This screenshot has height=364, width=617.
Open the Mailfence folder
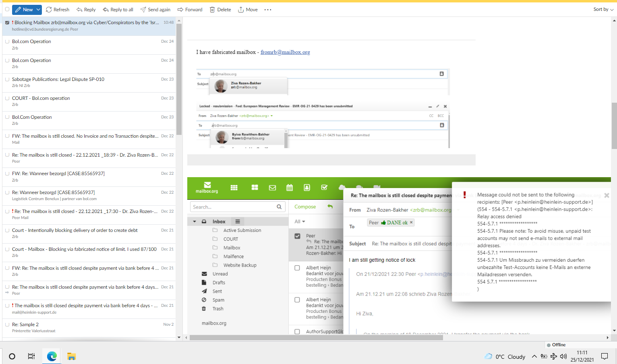pos(234,256)
